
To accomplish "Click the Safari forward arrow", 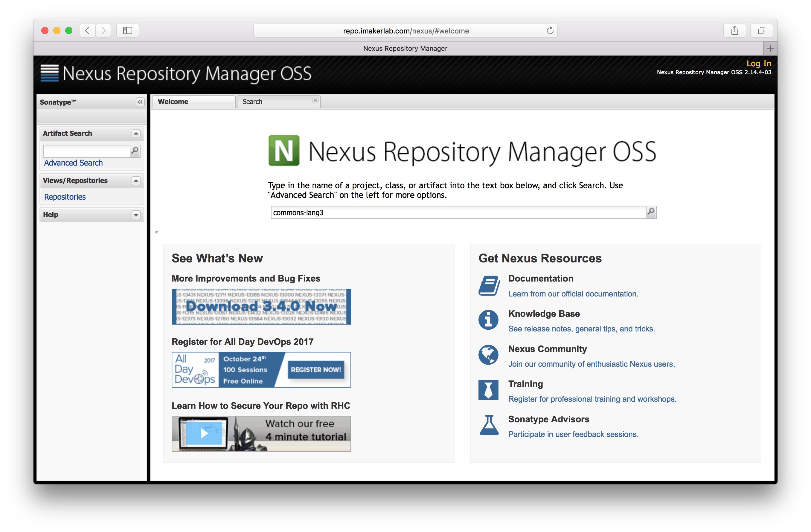I will tap(103, 31).
